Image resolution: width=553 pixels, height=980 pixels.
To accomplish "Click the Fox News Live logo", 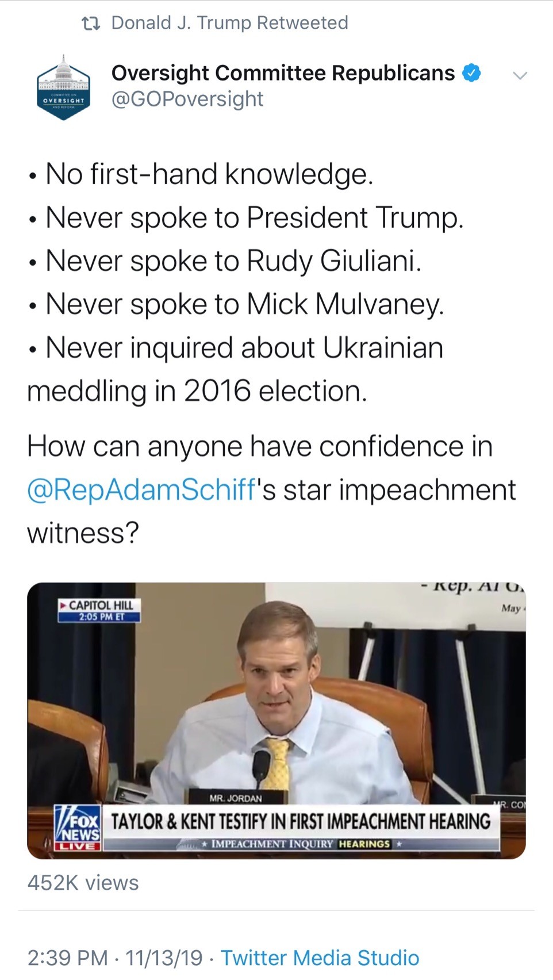I will pyautogui.click(x=78, y=828).
